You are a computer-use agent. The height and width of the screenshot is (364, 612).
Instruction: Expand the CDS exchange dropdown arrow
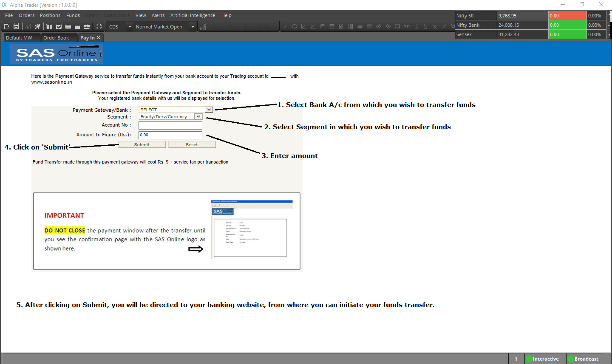coord(130,27)
